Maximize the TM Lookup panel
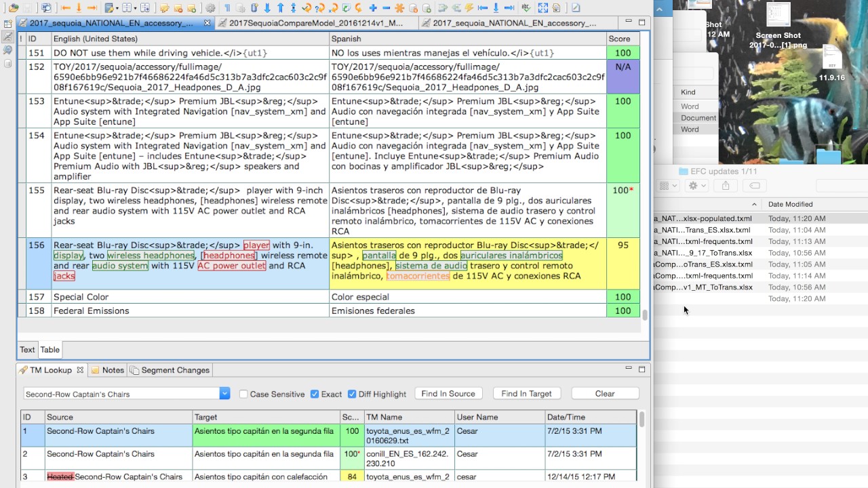Screen dimensions: 868x488 (x=642, y=369)
